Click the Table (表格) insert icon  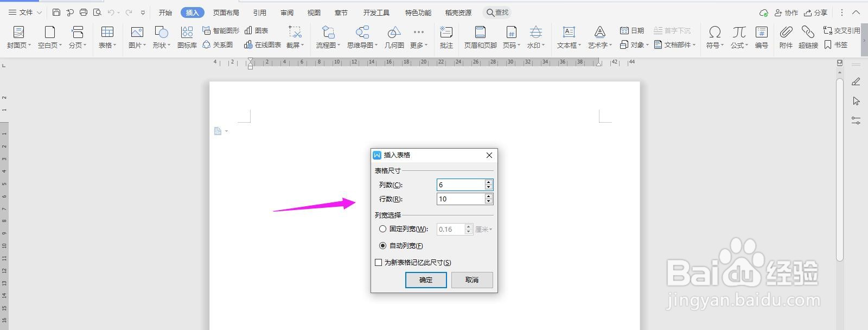[x=107, y=37]
